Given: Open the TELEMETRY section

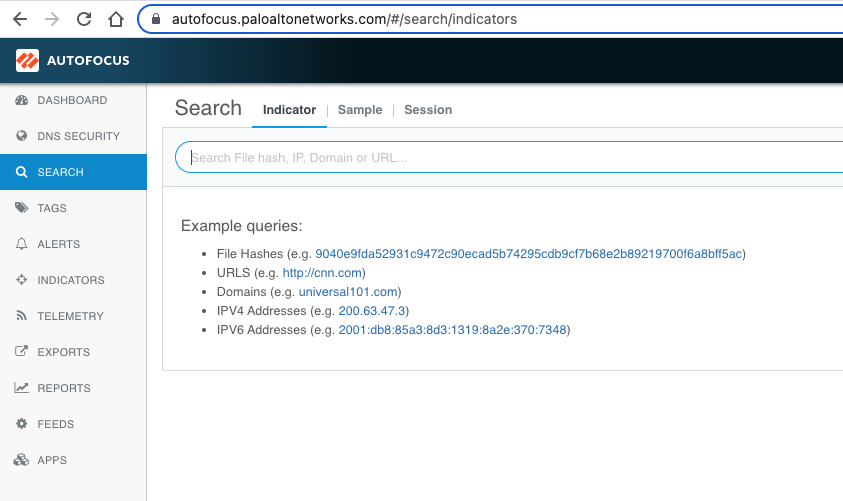Looking at the screenshot, I should pyautogui.click(x=70, y=317).
